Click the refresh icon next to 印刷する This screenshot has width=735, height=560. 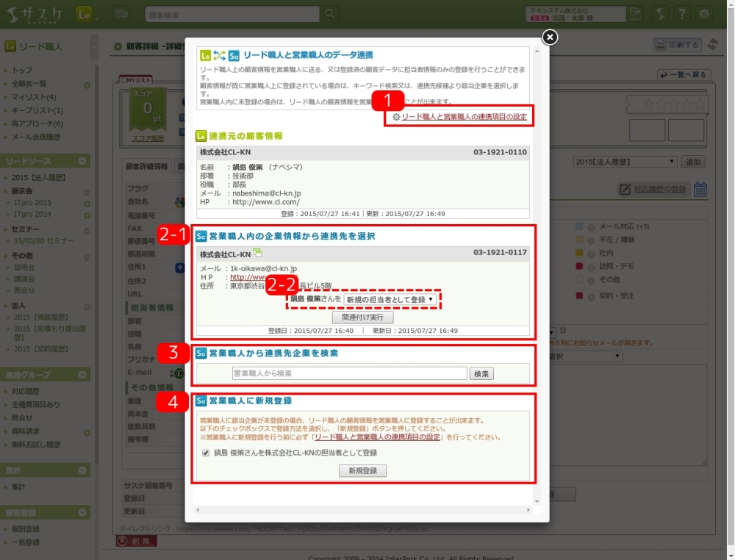coord(713,45)
